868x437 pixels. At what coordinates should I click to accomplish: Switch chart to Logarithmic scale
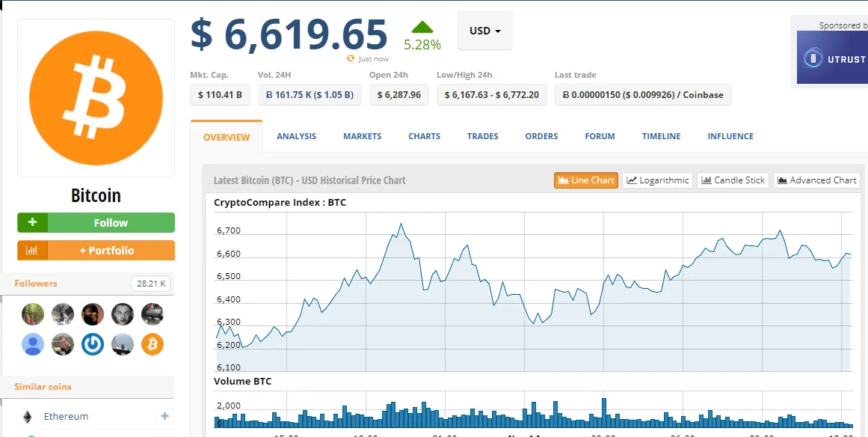658,180
